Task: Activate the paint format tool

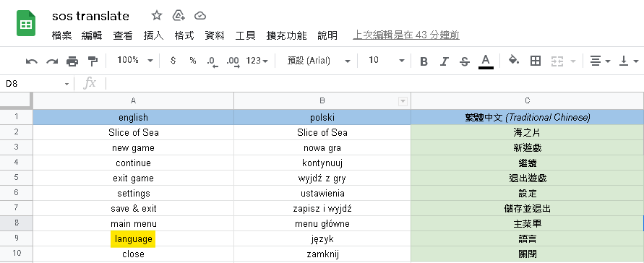Action: 93,61
